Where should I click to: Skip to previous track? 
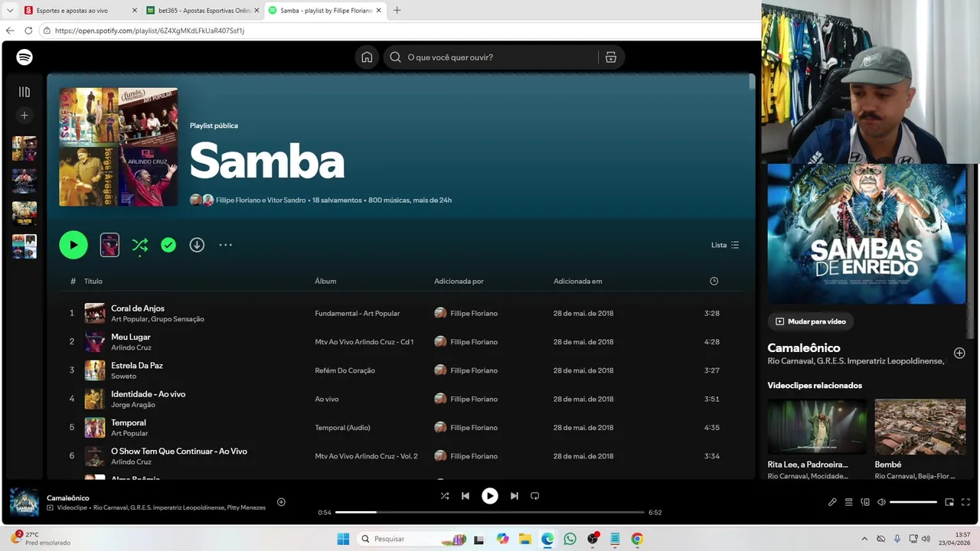coord(465,496)
